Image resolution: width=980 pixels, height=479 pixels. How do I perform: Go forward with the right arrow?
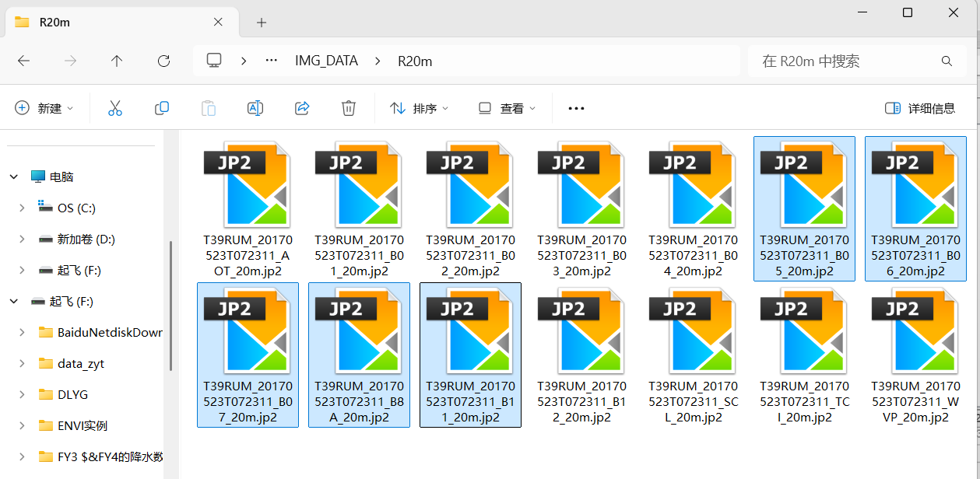coord(70,61)
